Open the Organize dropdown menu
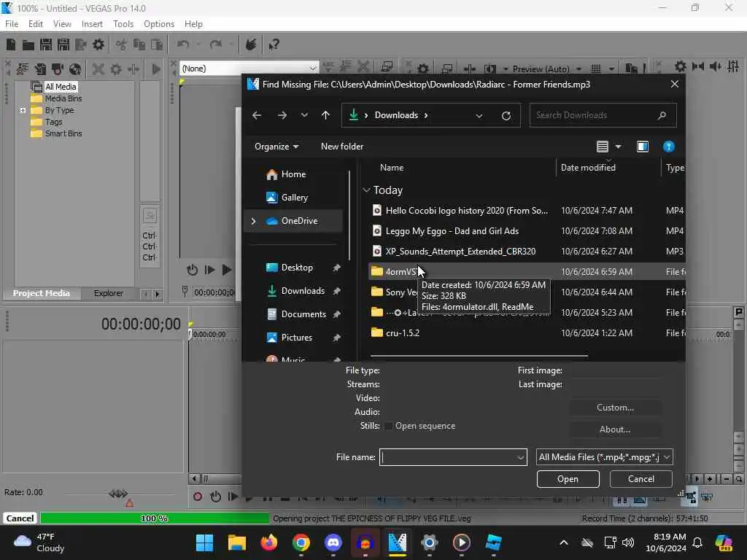Image resolution: width=747 pixels, height=560 pixels. coord(276,147)
